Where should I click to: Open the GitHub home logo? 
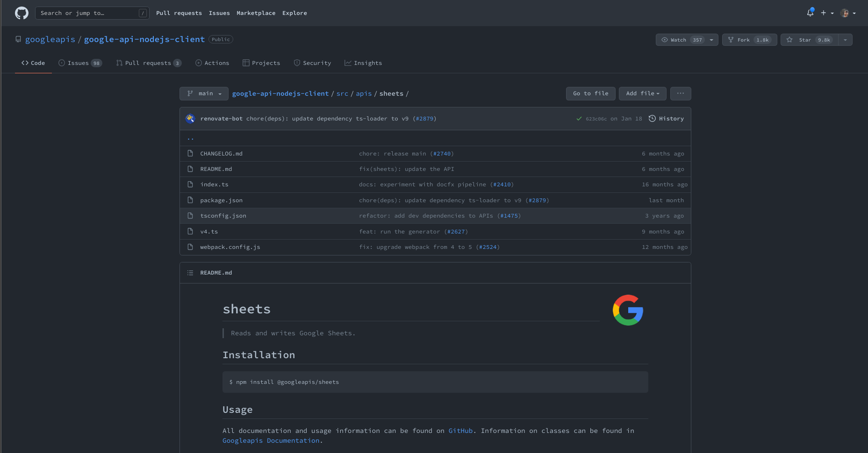(22, 13)
